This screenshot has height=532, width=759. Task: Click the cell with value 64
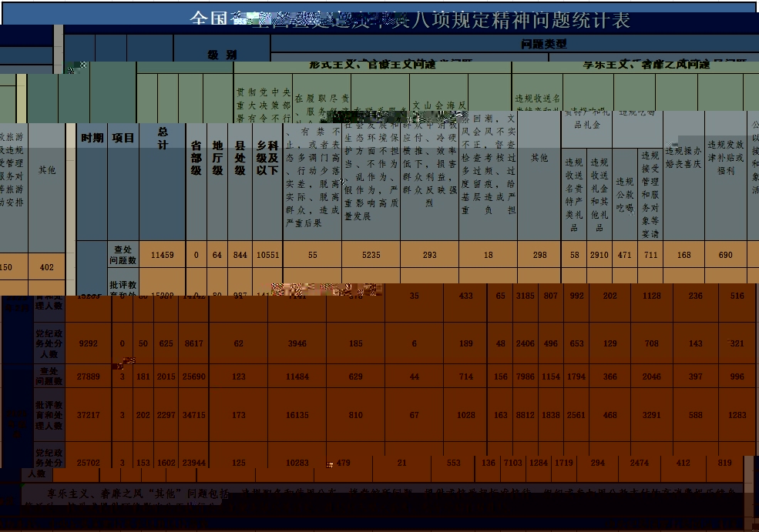217,255
